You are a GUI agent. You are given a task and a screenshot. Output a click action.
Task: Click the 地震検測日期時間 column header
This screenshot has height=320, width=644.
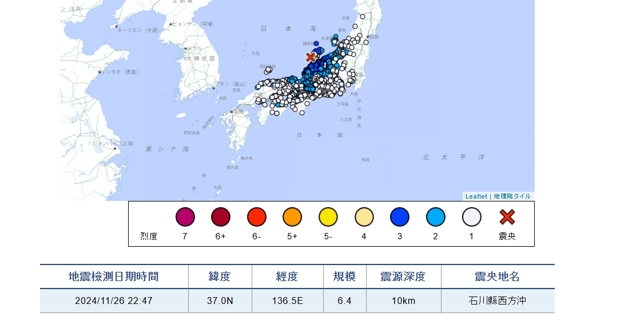click(114, 276)
